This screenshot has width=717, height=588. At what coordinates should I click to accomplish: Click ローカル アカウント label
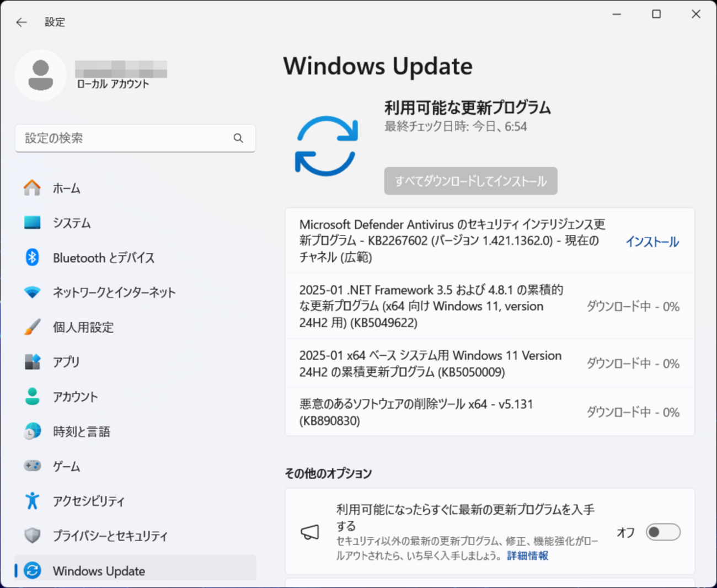tap(113, 84)
